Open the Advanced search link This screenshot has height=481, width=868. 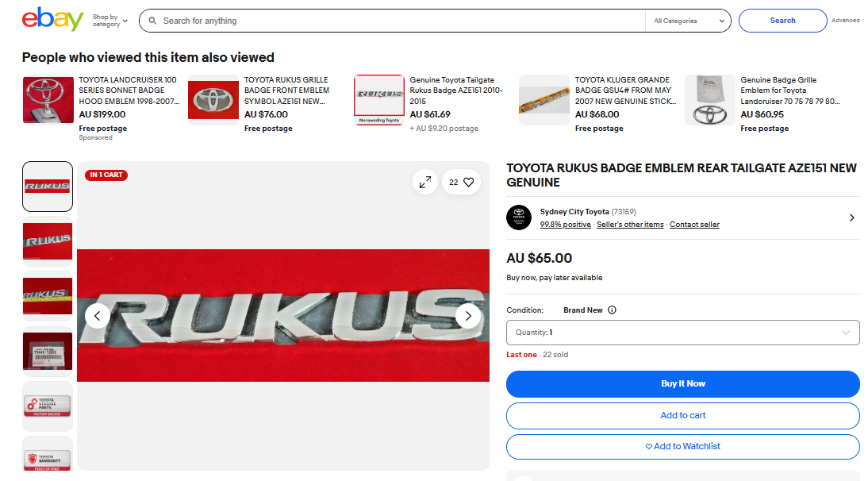845,21
